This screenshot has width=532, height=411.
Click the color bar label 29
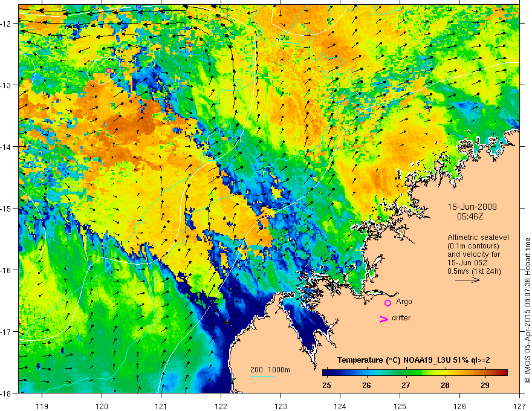point(485,385)
